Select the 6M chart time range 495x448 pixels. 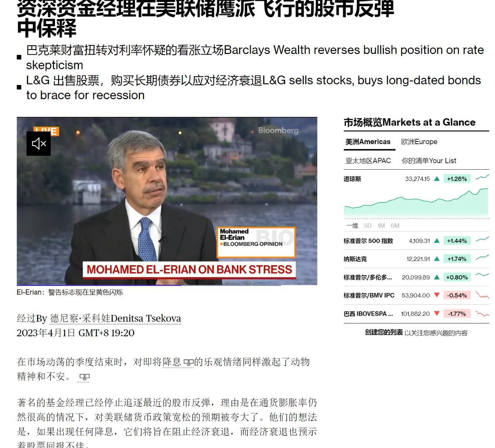tap(395, 226)
